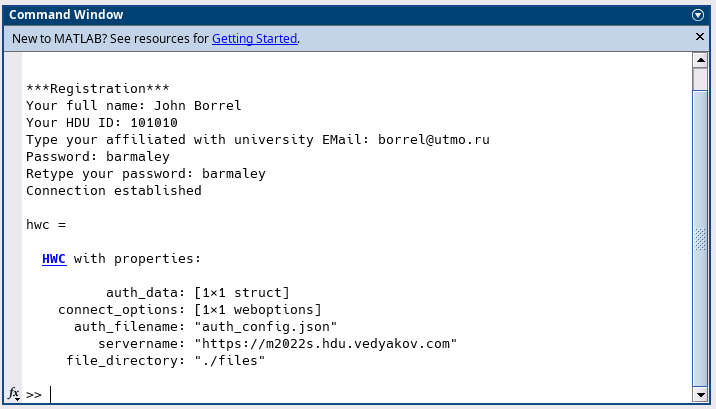This screenshot has height=409, width=716.
Task: Click the email borrel@utmo.ru text
Action: [x=433, y=139]
